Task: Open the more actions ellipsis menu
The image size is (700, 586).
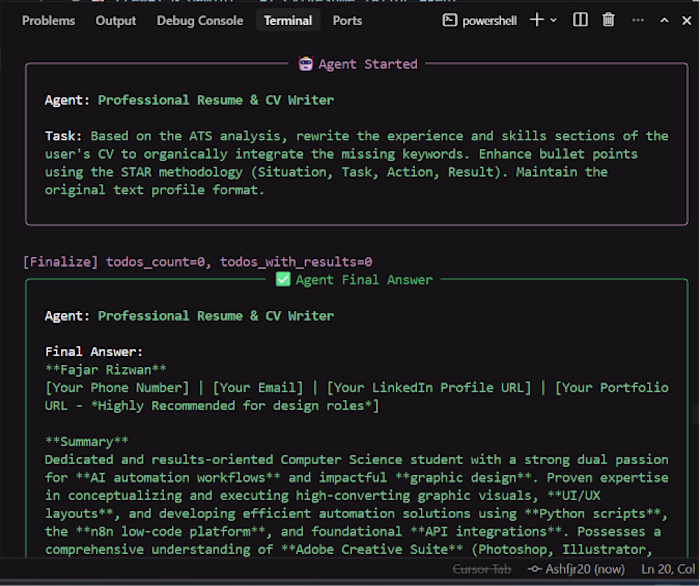Action: pyautogui.click(x=638, y=20)
